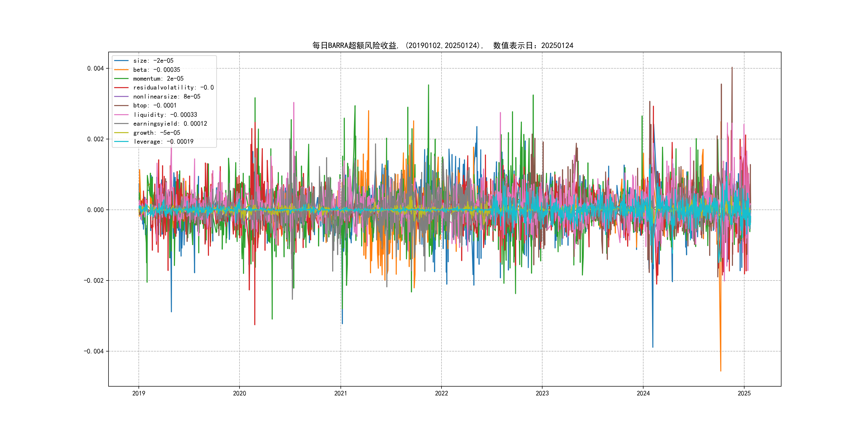Image resolution: width=868 pixels, height=434 pixels.
Task: Click the purple nonlinearsize legend swatch
Action: click(x=121, y=97)
